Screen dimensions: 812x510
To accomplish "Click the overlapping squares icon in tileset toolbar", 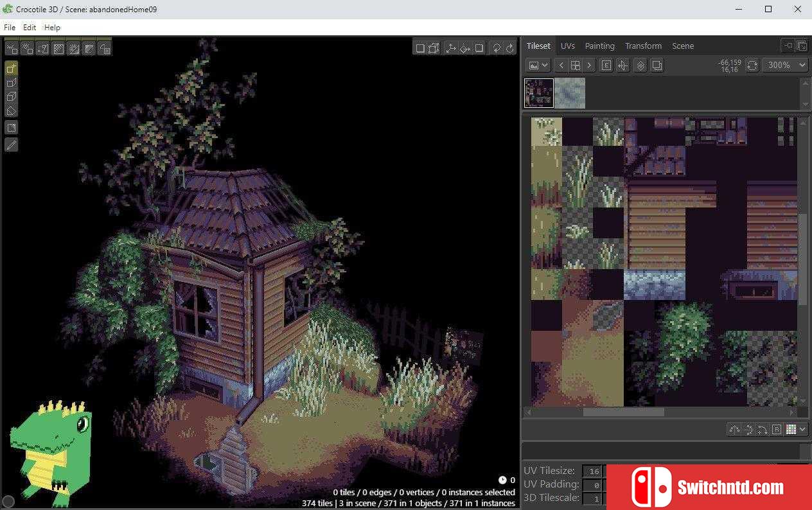I will (x=657, y=65).
